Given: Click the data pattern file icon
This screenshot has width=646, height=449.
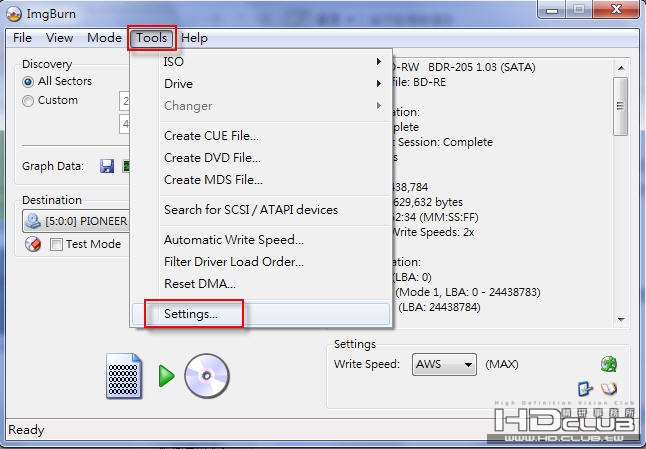Looking at the screenshot, I should [124, 376].
